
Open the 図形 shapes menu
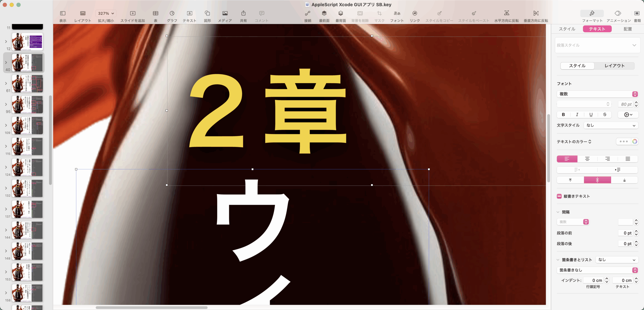click(x=207, y=13)
